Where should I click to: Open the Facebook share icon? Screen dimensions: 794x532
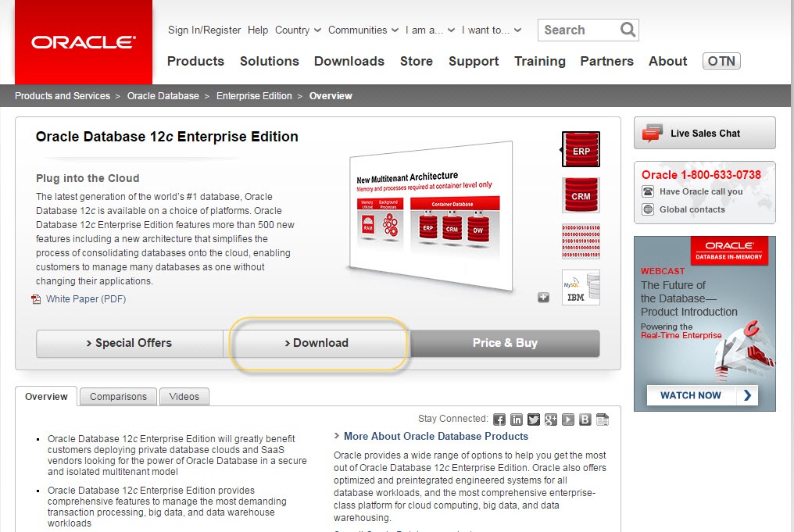499,420
